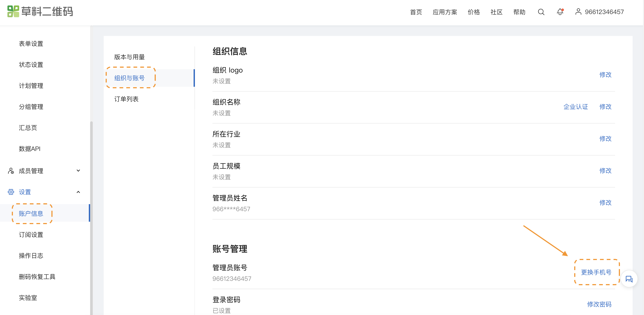
Task: Open account menu 96612346457
Action: click(x=604, y=12)
